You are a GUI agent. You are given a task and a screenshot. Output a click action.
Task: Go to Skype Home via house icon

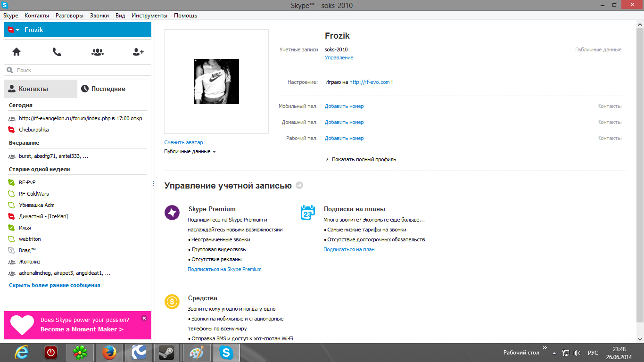tap(17, 52)
